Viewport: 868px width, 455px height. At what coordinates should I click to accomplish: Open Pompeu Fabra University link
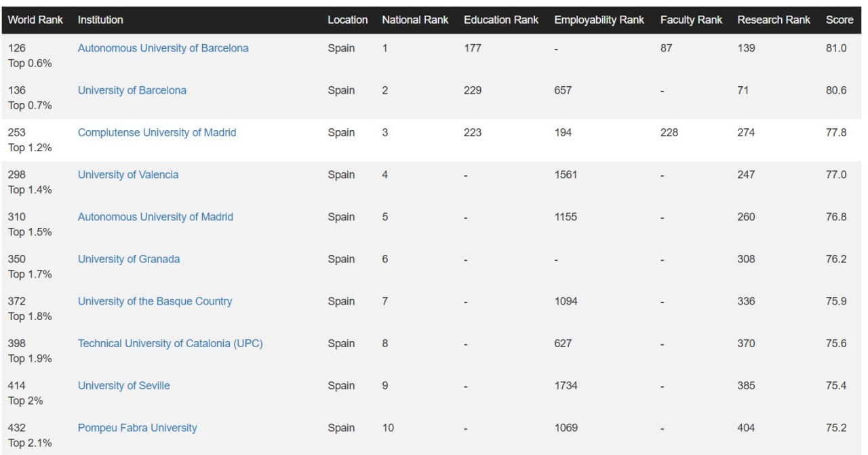[137, 428]
